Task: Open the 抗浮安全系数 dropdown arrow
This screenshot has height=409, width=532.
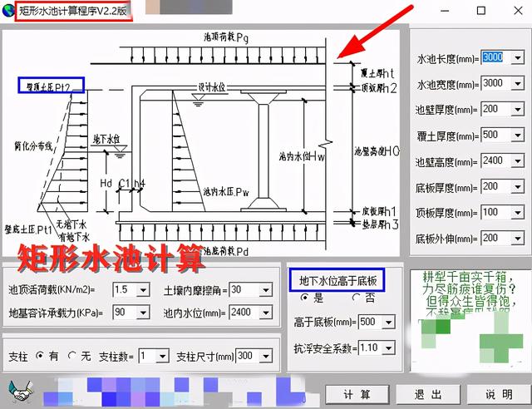Action: coord(388,348)
